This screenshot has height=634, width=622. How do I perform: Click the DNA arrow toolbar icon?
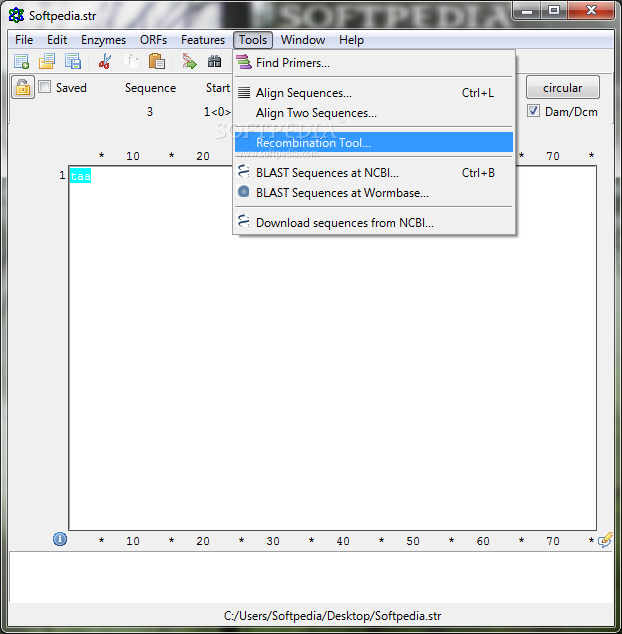[189, 61]
